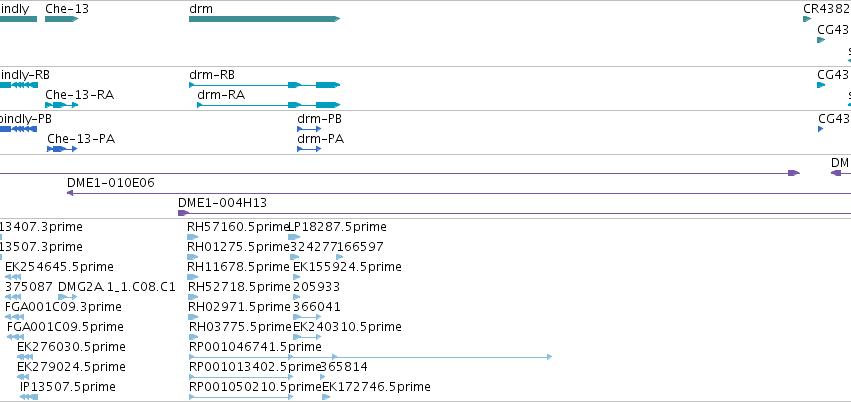The width and height of the screenshot is (851, 402).
Task: Click the Che-13 gene arrow
Action: point(61,19)
